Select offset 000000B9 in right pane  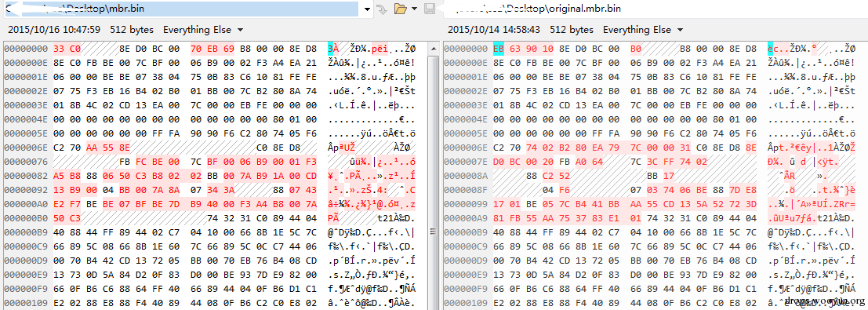pos(465,233)
